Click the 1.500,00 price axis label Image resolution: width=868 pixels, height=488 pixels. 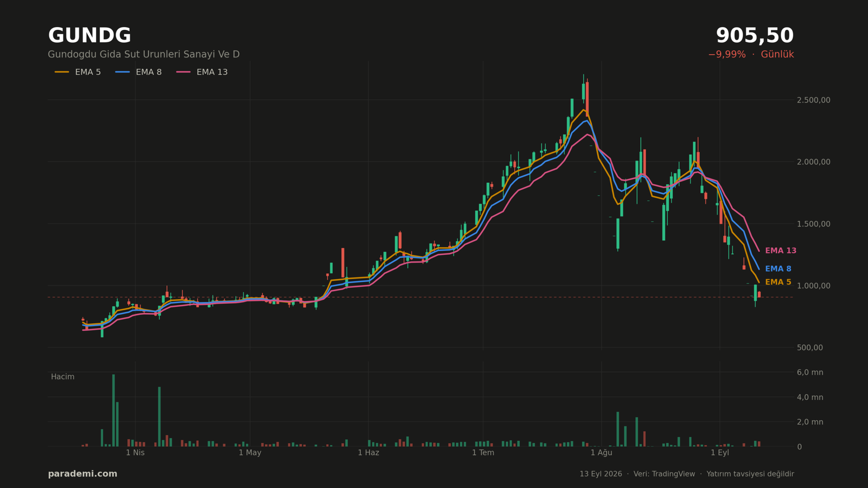pyautogui.click(x=813, y=223)
